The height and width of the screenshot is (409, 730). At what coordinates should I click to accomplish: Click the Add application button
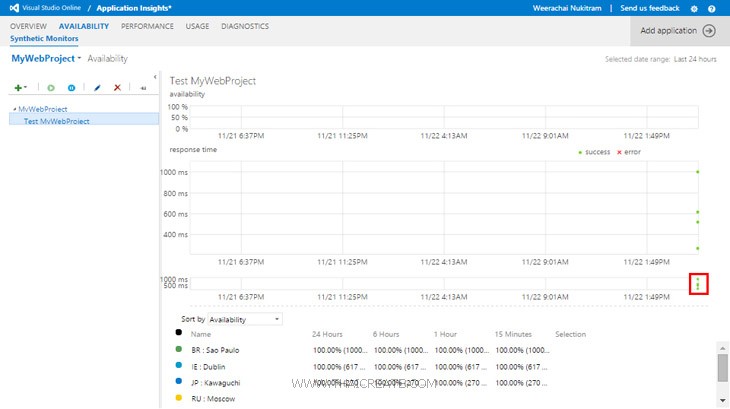coord(680,31)
